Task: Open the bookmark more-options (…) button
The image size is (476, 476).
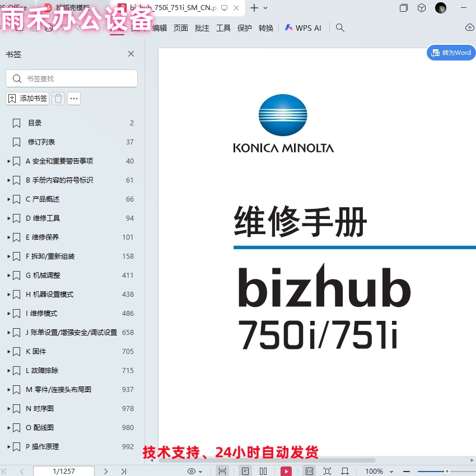Action: click(x=74, y=99)
